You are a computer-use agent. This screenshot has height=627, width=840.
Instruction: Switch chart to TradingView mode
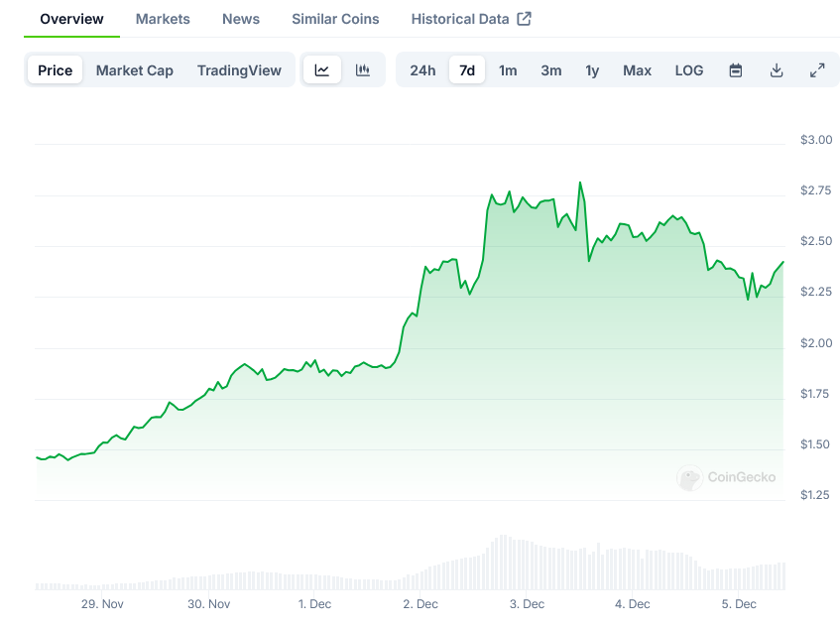(239, 70)
